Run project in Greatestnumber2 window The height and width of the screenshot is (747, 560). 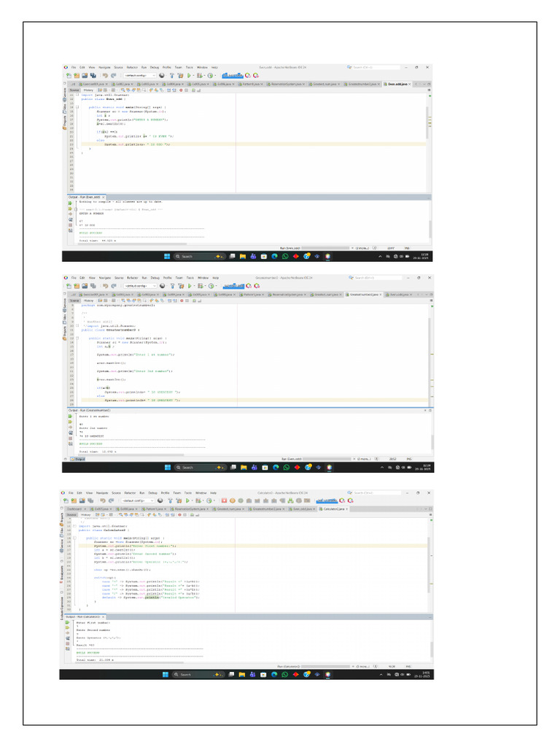(x=190, y=286)
